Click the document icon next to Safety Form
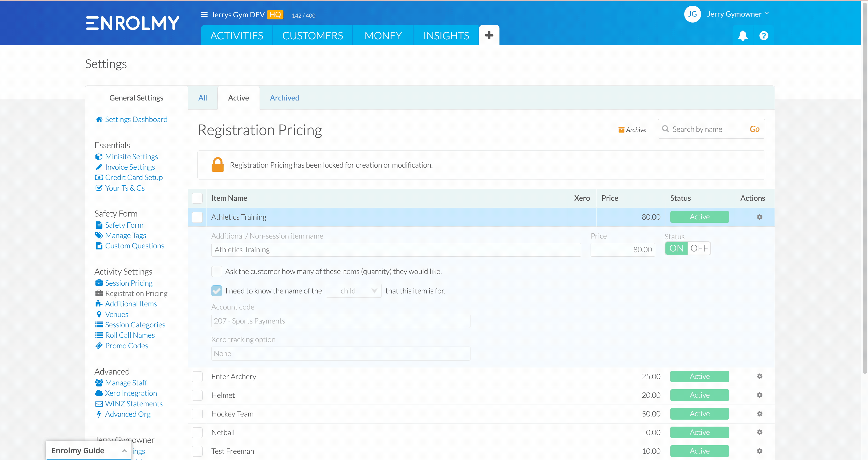Screen dimensions: 868x460 99,225
